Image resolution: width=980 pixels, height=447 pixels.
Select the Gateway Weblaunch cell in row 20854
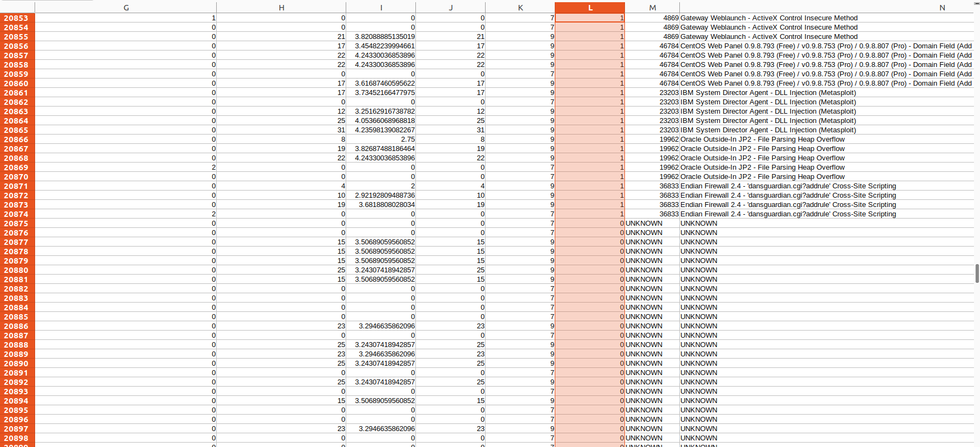(x=768, y=27)
